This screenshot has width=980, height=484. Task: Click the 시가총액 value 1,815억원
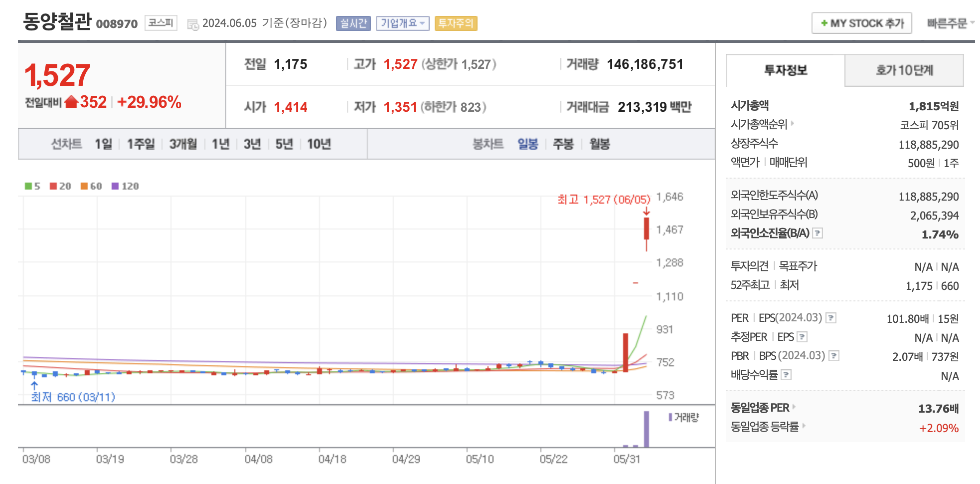click(934, 106)
